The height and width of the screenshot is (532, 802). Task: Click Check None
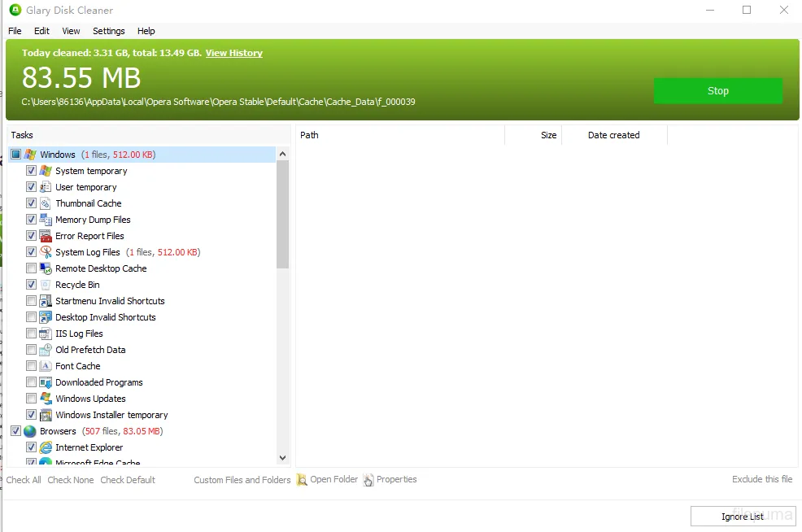(71, 480)
